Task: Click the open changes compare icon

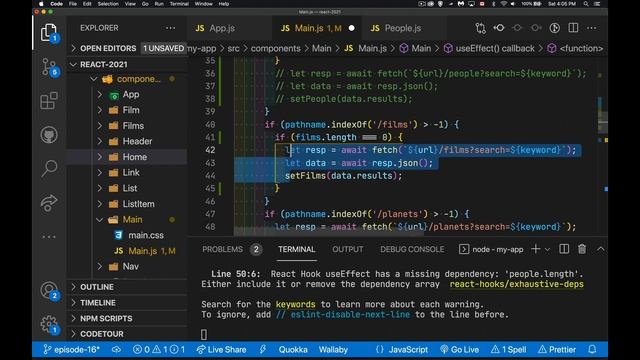Action: click(x=480, y=28)
